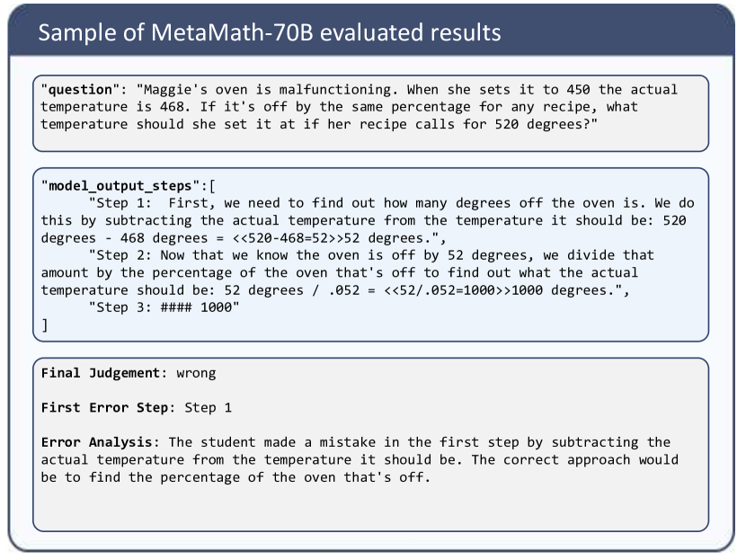Click the bold "question" key label
Image resolution: width=746 pixels, height=560 pixels.
pyautogui.click(x=80, y=90)
